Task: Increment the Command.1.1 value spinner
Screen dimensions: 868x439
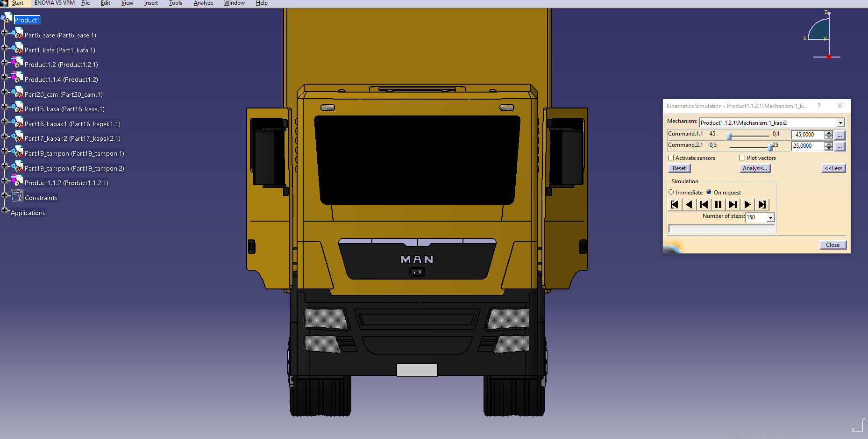Action: (x=829, y=133)
